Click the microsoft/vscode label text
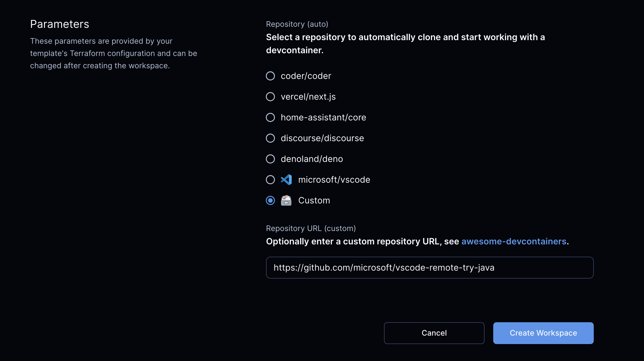The width and height of the screenshot is (644, 361). [x=334, y=180]
